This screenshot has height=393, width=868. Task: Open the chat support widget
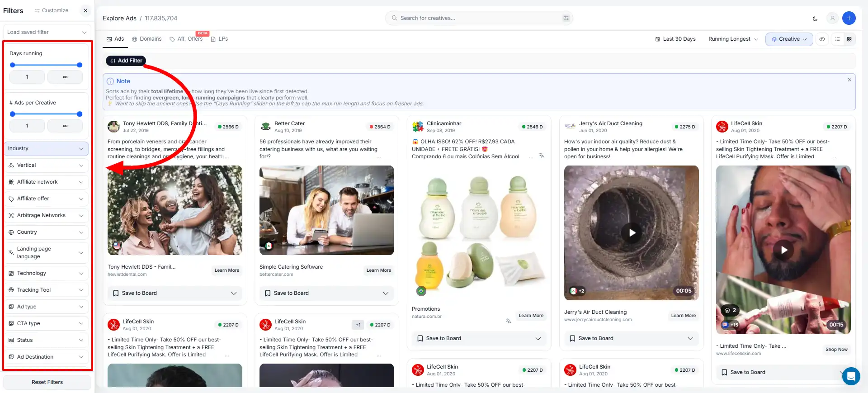pos(851,376)
